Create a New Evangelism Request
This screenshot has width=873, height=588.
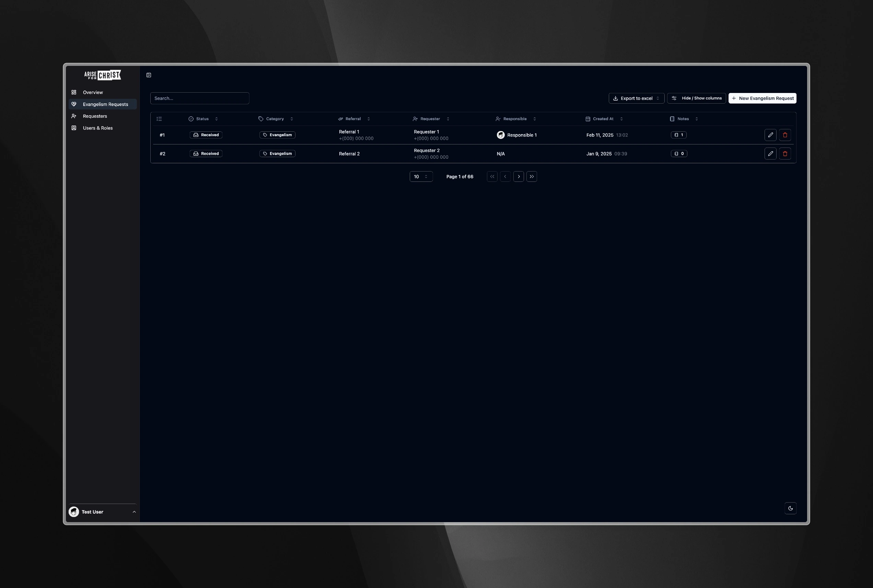763,98
